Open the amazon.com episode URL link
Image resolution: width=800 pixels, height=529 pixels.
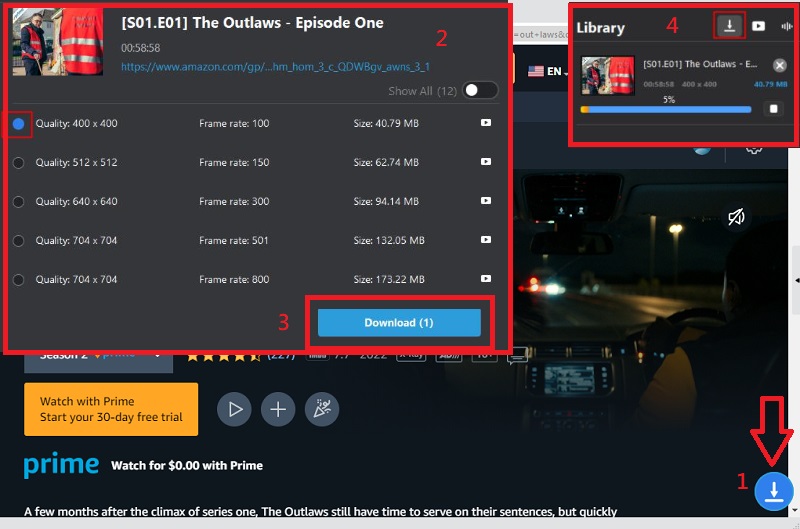tap(275, 67)
